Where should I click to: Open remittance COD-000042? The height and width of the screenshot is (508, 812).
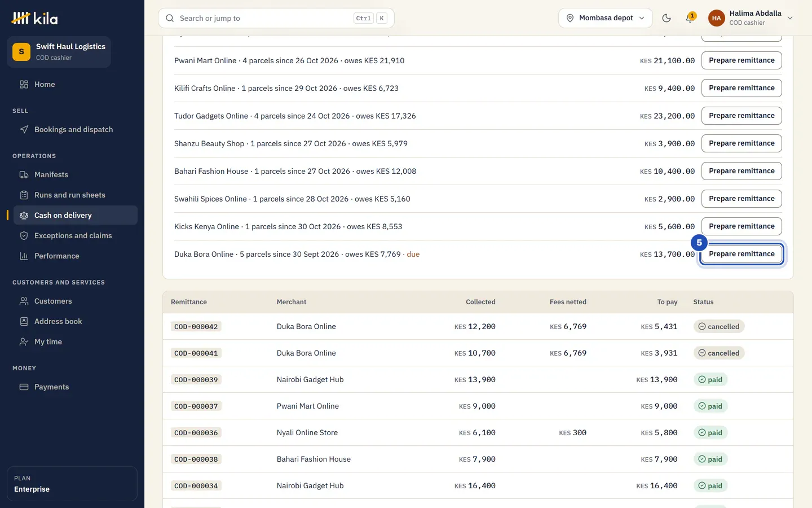coord(196,326)
